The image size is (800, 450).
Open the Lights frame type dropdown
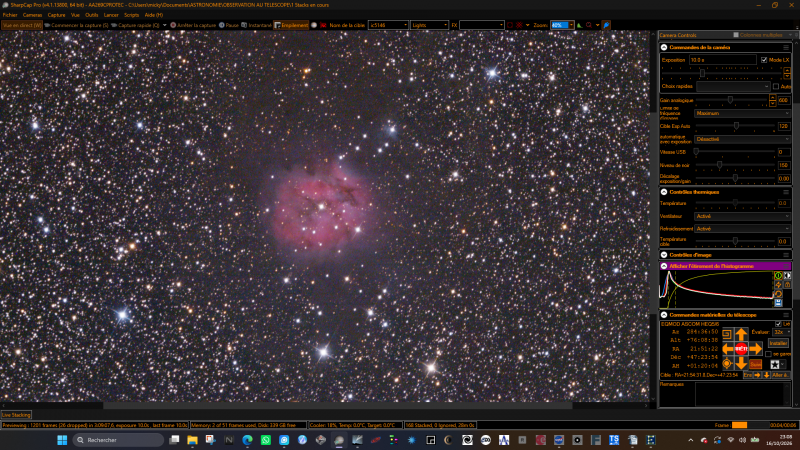point(429,25)
